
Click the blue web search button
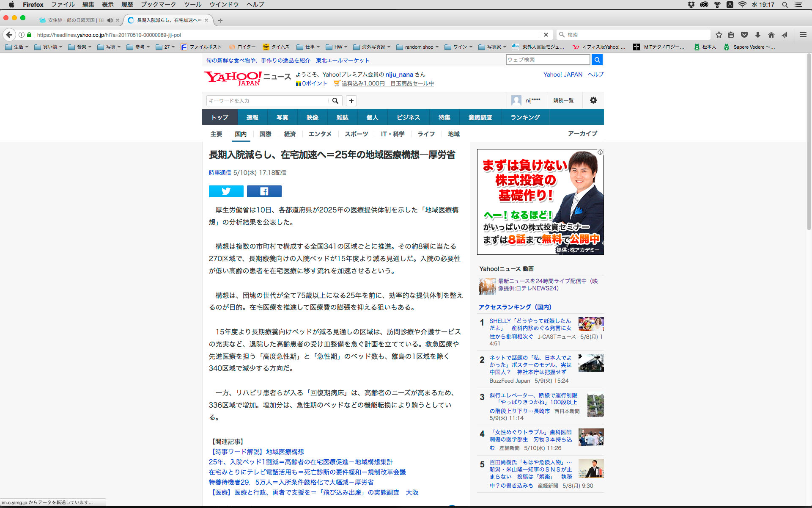(597, 60)
